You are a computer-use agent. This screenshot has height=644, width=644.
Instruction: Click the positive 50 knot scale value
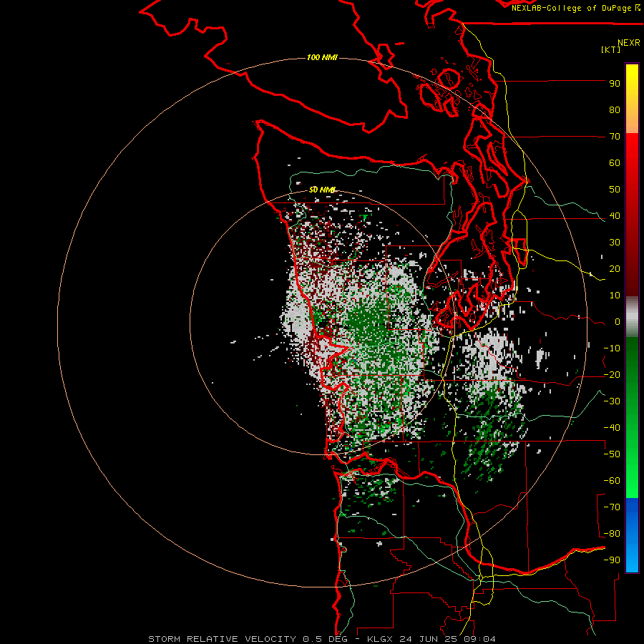pyautogui.click(x=615, y=190)
